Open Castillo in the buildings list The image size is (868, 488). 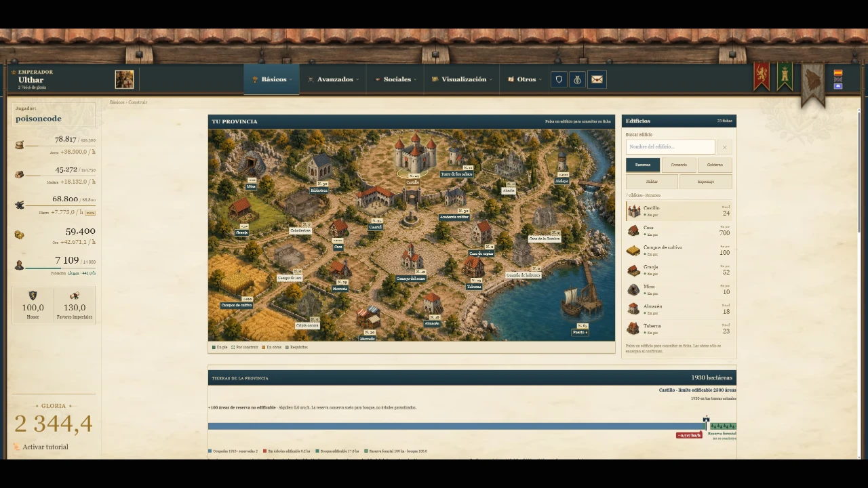679,211
